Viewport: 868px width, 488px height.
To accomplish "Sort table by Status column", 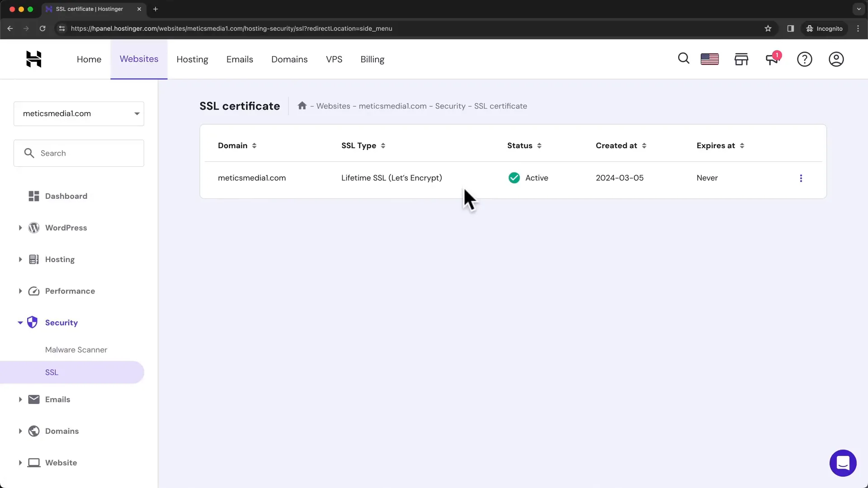I will point(524,145).
